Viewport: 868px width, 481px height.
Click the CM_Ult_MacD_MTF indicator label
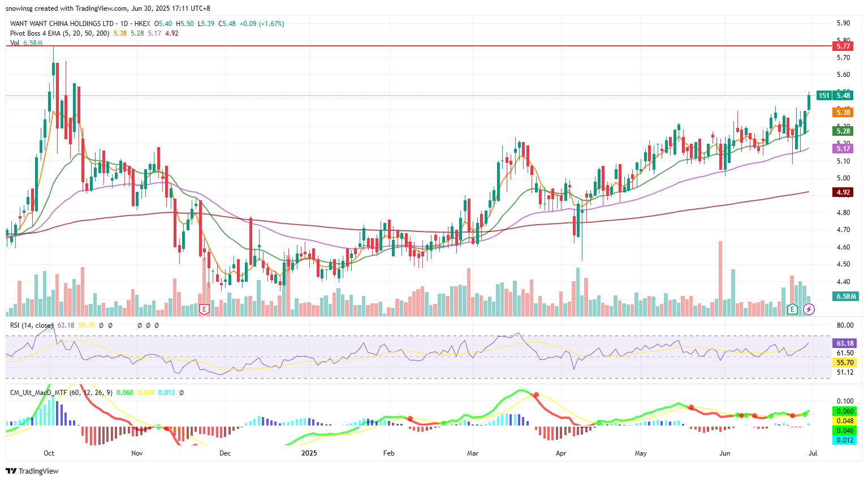[x=61, y=392]
